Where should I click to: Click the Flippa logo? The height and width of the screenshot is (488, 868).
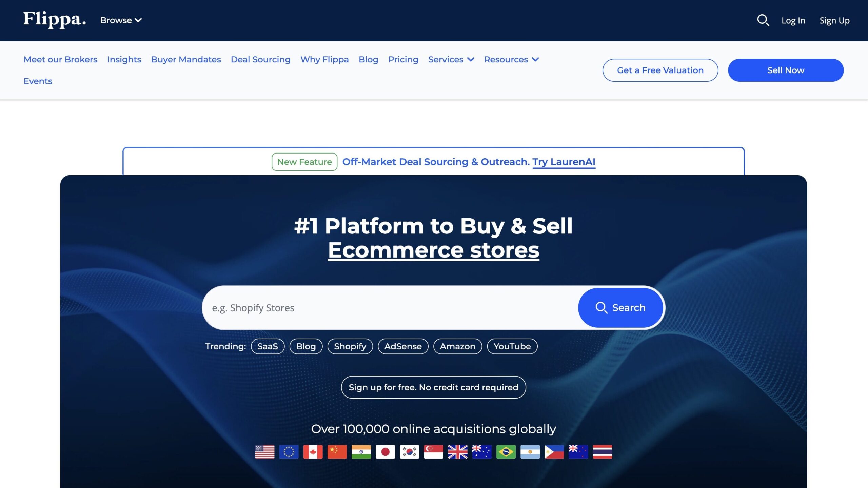(x=54, y=20)
